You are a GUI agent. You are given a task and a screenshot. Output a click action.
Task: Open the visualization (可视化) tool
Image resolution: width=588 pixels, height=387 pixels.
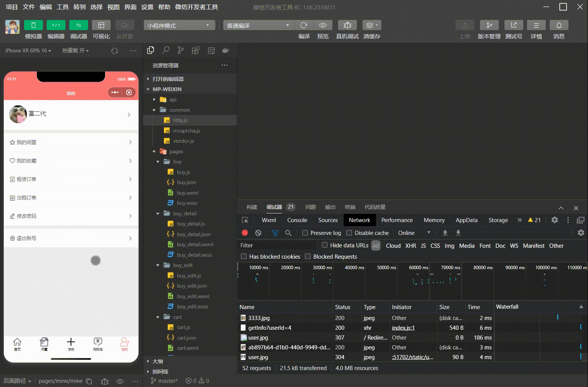[101, 25]
